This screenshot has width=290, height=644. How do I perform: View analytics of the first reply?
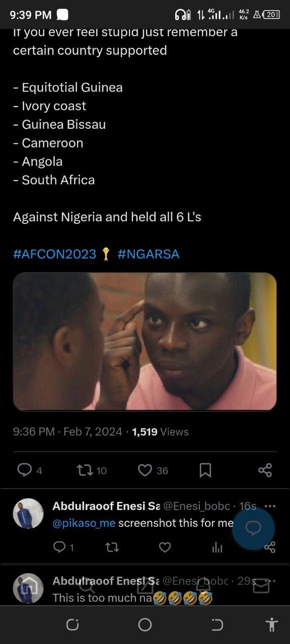tap(217, 547)
